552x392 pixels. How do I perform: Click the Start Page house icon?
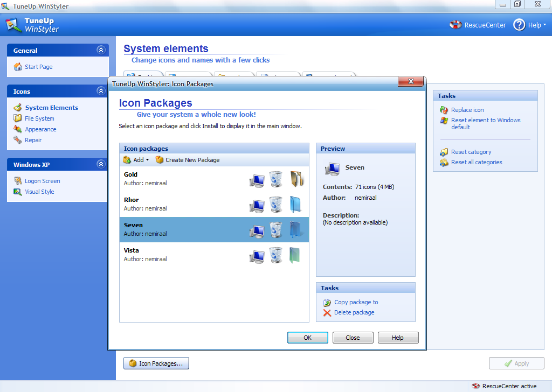click(18, 67)
